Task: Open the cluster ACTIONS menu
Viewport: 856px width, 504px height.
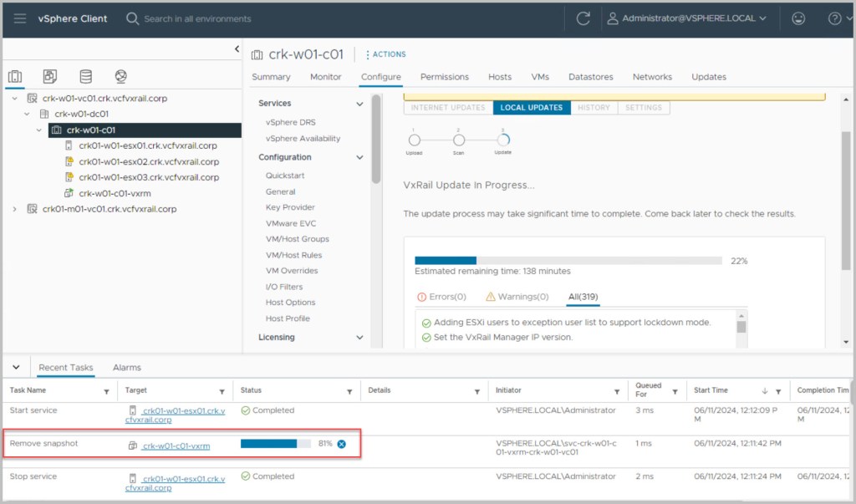Action: click(385, 54)
